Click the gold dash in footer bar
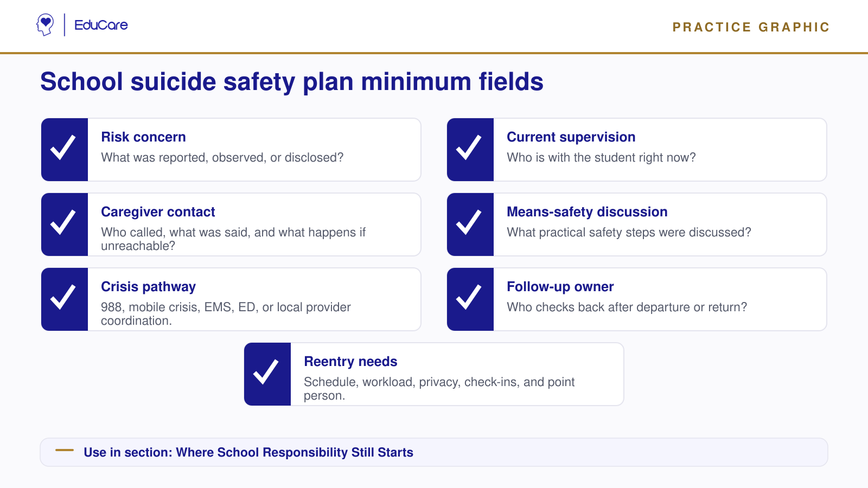Image resolution: width=868 pixels, height=488 pixels. click(65, 450)
